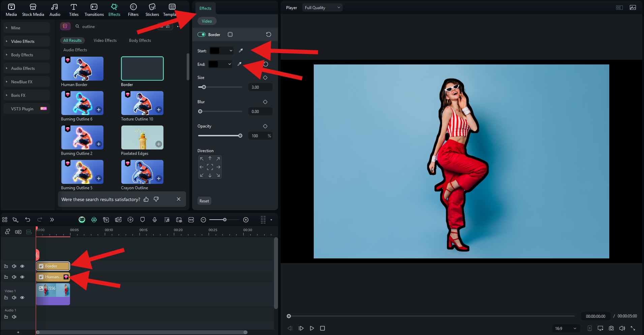The width and height of the screenshot is (644, 335).
Task: Zoom out the timeline
Action: 203,220
